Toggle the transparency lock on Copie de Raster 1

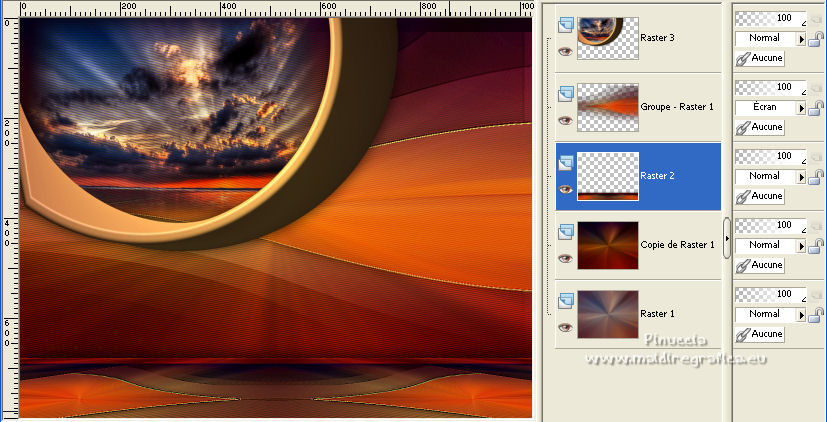pos(816,246)
